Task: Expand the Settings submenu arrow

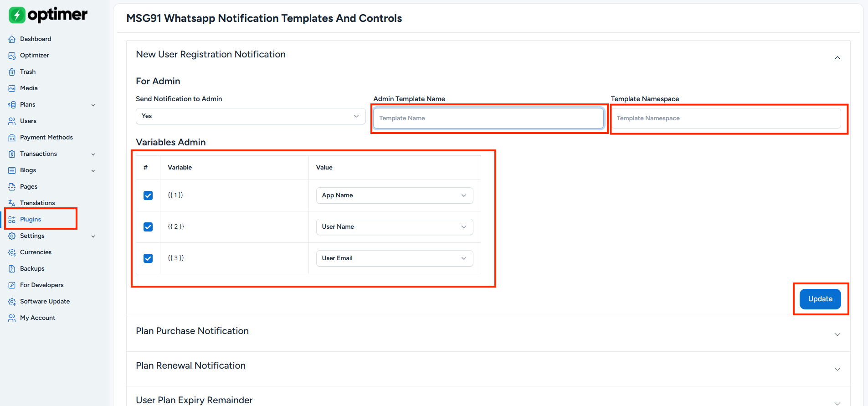Action: tap(93, 236)
